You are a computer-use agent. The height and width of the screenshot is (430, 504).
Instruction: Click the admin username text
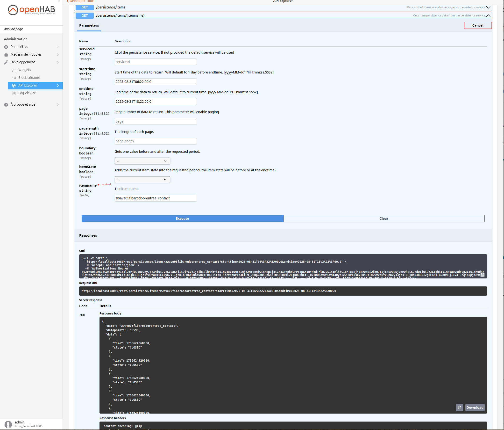20,422
